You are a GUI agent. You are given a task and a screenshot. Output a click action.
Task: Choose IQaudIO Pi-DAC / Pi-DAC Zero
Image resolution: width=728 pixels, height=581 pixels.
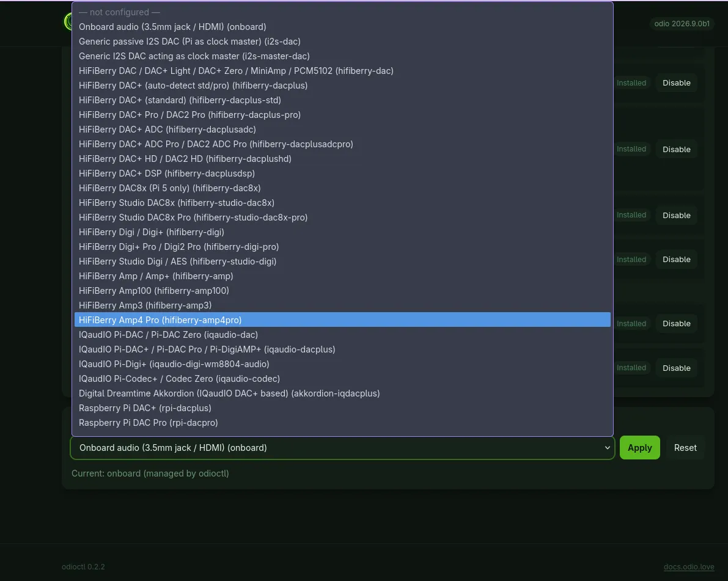point(342,335)
